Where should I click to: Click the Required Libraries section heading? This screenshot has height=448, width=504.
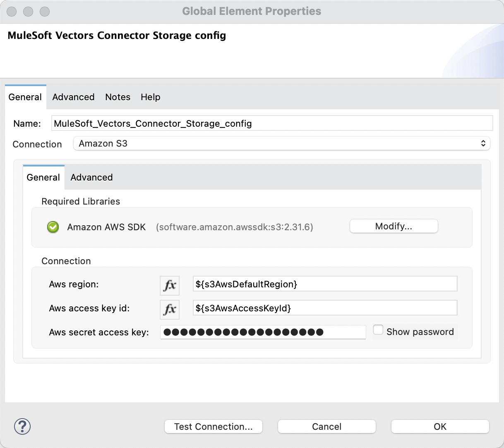tap(81, 201)
